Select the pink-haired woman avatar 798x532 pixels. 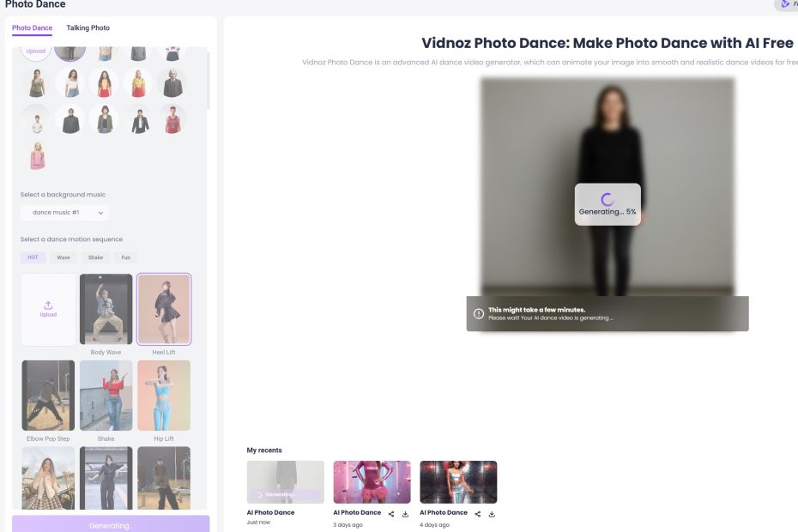pos(37,156)
